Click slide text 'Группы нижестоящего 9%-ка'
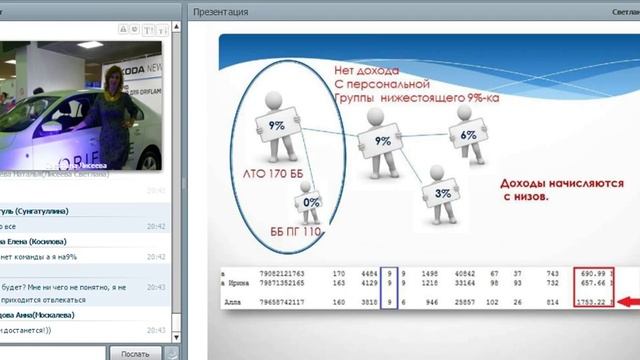Image resolution: width=640 pixels, height=360 pixels. [417, 98]
